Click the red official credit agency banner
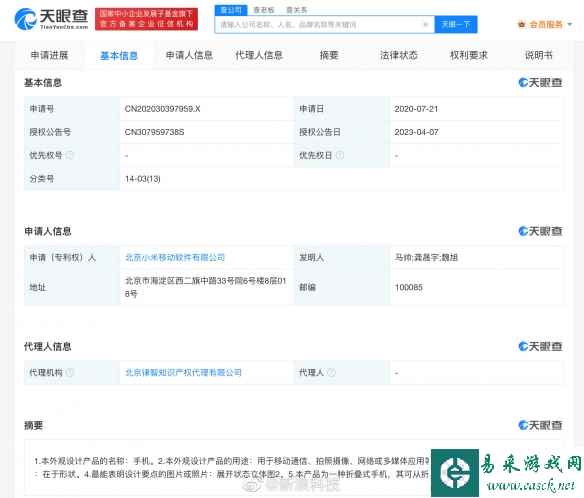Viewport: 584px width, 498px height. [x=146, y=19]
